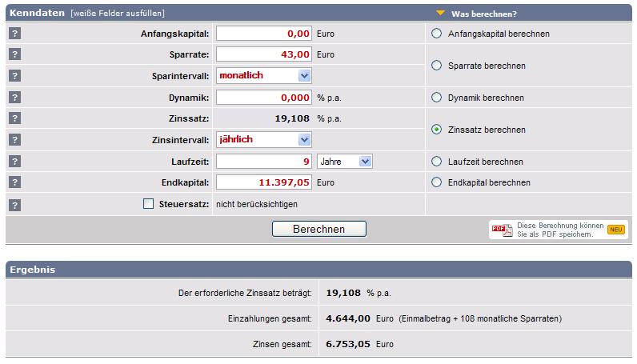
Task: Open Zinsintervall dropdown showing jährlich
Action: pyautogui.click(x=263, y=140)
